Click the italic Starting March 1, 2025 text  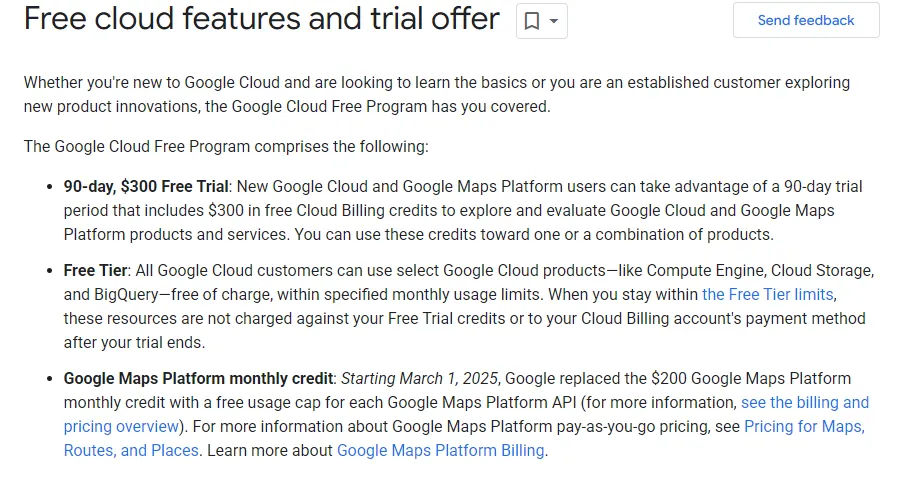click(419, 378)
